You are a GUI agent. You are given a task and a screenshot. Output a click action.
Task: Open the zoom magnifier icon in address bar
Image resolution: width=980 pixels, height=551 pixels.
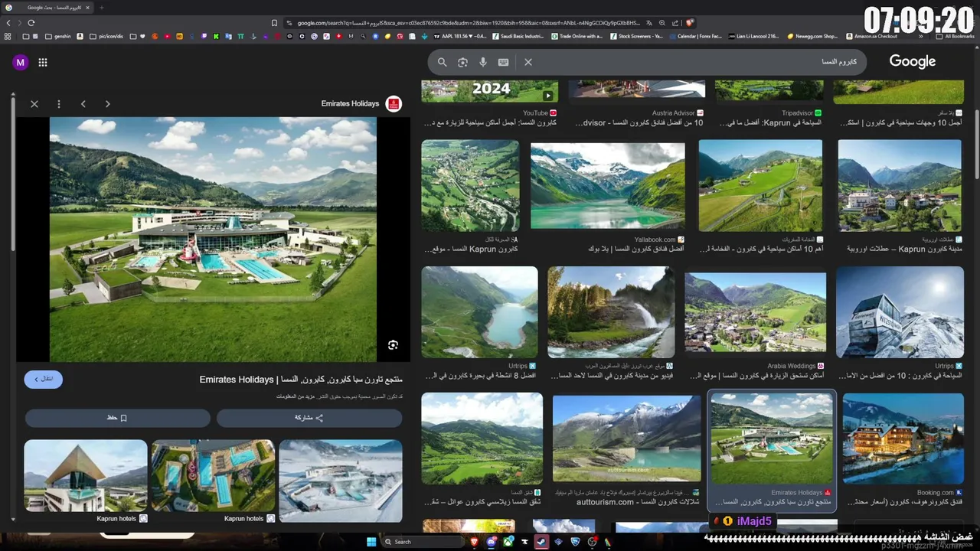click(x=662, y=23)
